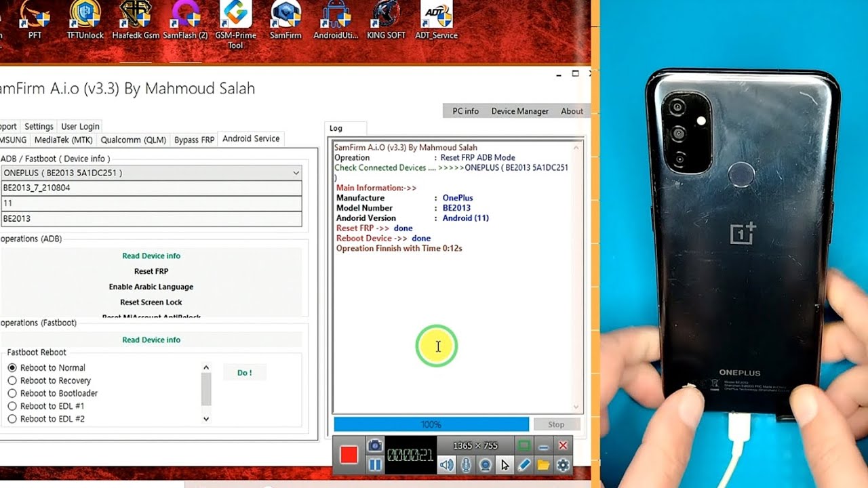Click the BE2013_7_210804 build field
This screenshot has height=488, width=868.
(151, 188)
